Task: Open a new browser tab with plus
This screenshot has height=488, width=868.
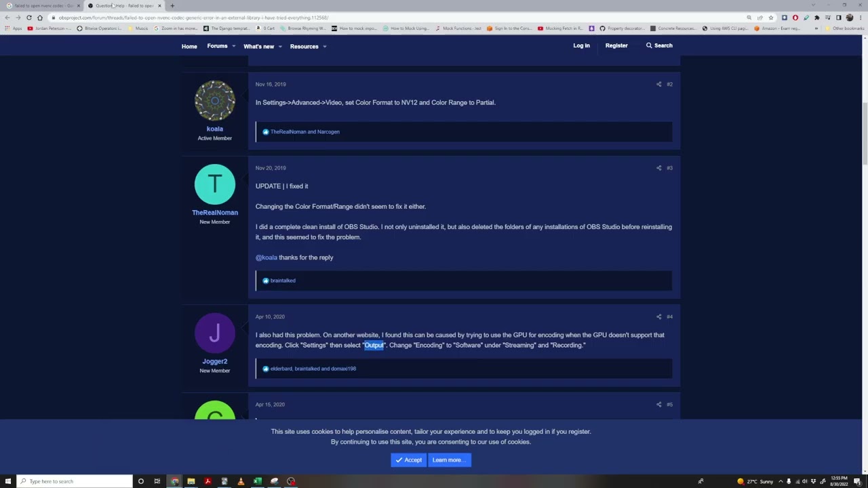Action: click(172, 5)
